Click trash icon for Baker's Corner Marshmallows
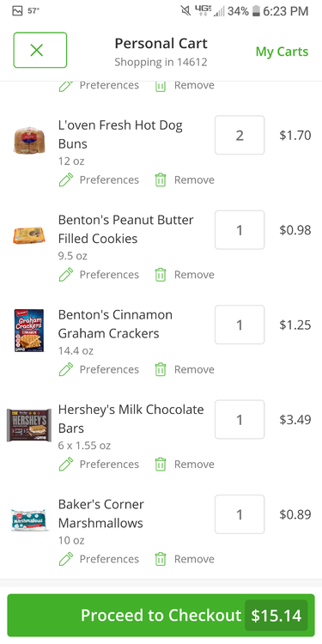This screenshot has height=644, width=322. (161, 559)
